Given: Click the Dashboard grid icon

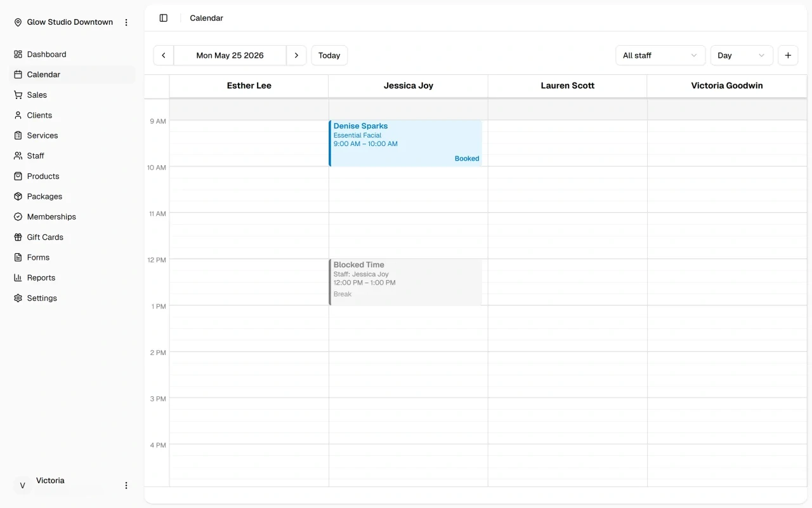Looking at the screenshot, I should [18, 55].
